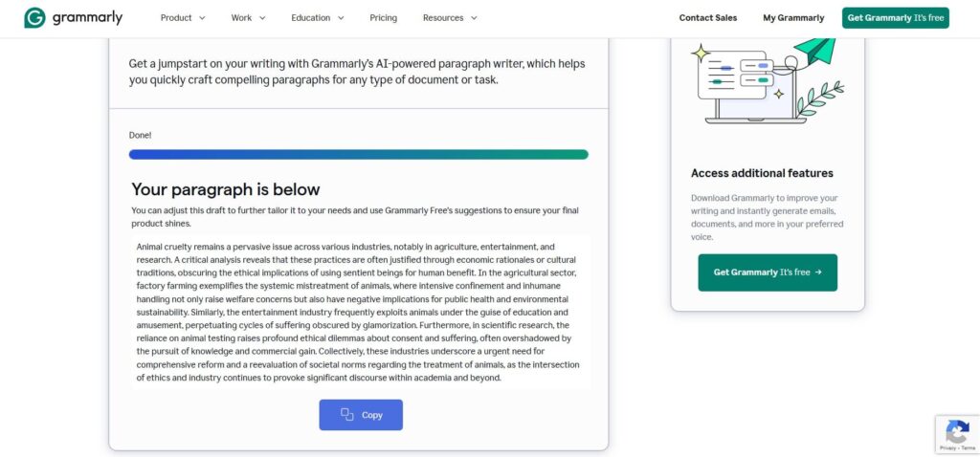Expand the Work dropdown menu

click(248, 18)
